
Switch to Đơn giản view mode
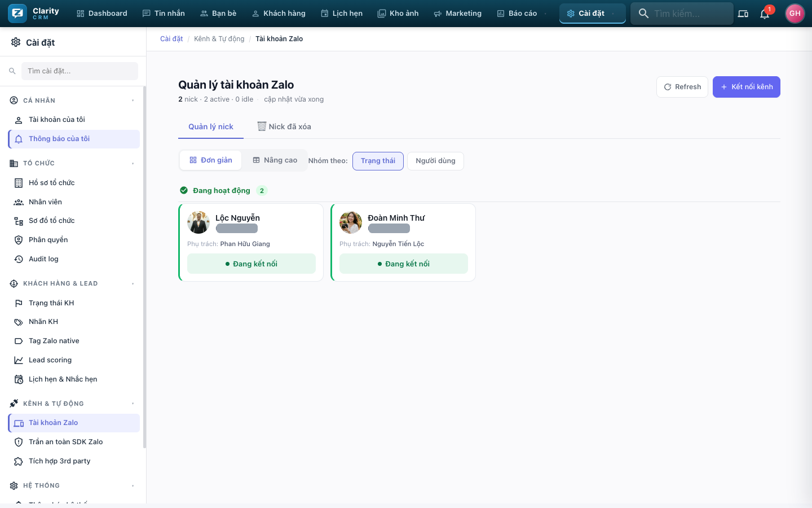pos(211,160)
